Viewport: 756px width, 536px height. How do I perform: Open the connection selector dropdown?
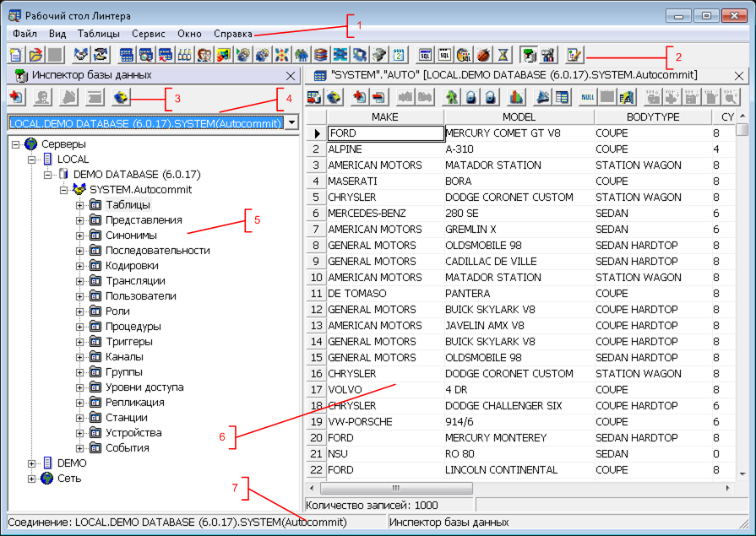[291, 122]
